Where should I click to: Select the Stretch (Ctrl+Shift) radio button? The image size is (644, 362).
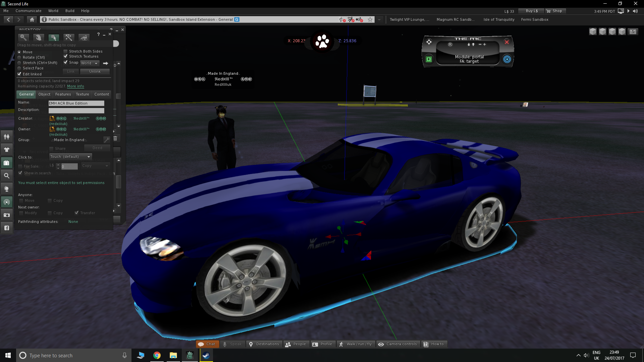point(19,63)
